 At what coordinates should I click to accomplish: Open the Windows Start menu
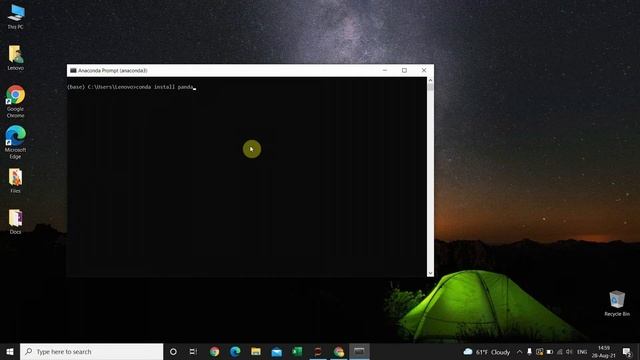(10, 351)
